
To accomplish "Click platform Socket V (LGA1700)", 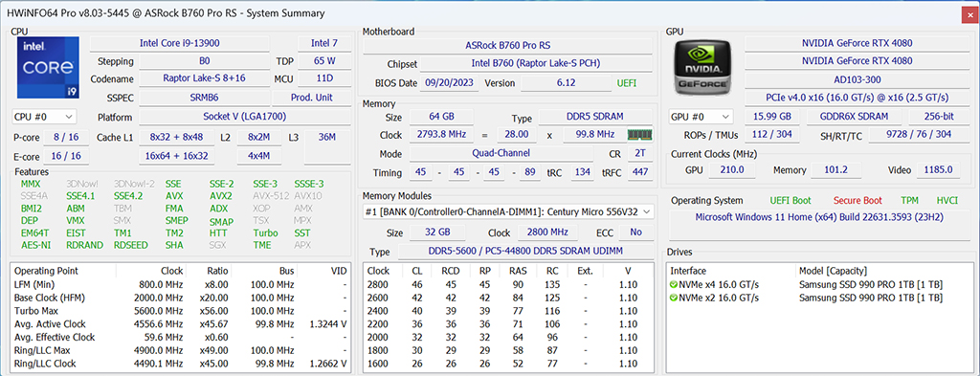I will [245, 117].
